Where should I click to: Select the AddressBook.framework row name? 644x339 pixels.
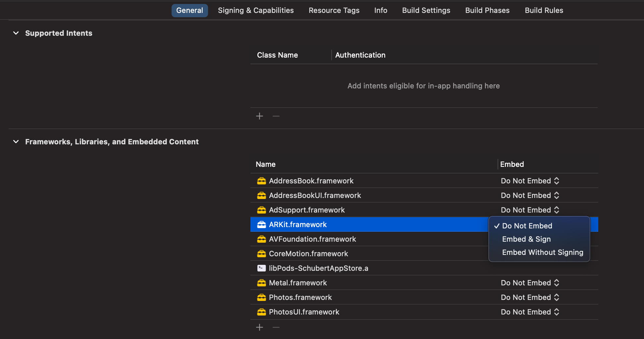pyautogui.click(x=311, y=181)
